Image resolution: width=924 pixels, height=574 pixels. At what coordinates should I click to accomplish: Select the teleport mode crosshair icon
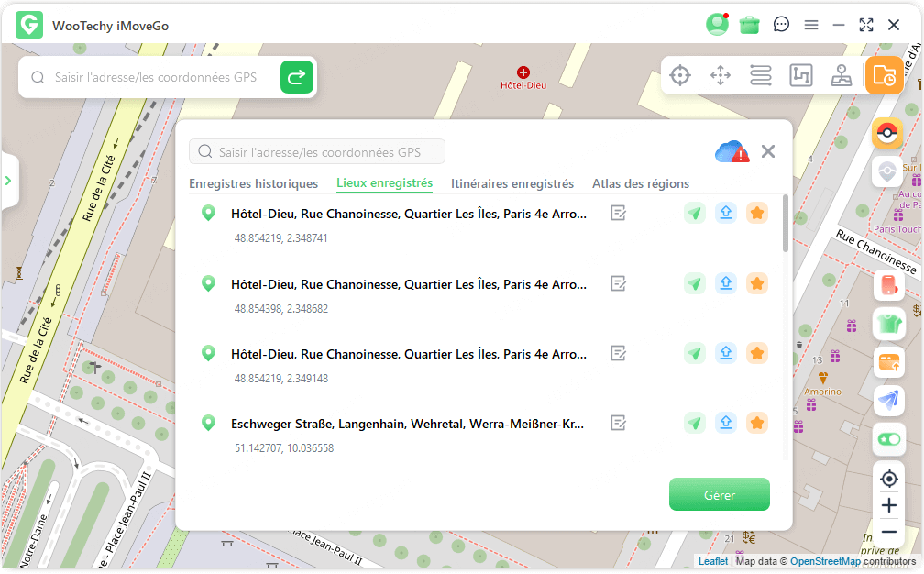pos(679,75)
